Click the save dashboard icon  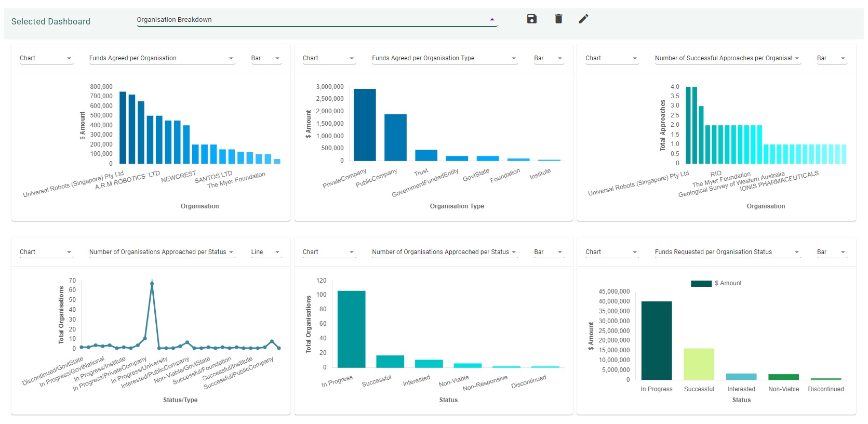pyautogui.click(x=531, y=19)
